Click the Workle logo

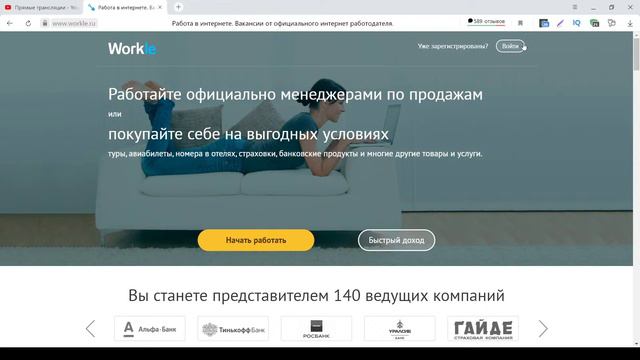tap(132, 49)
